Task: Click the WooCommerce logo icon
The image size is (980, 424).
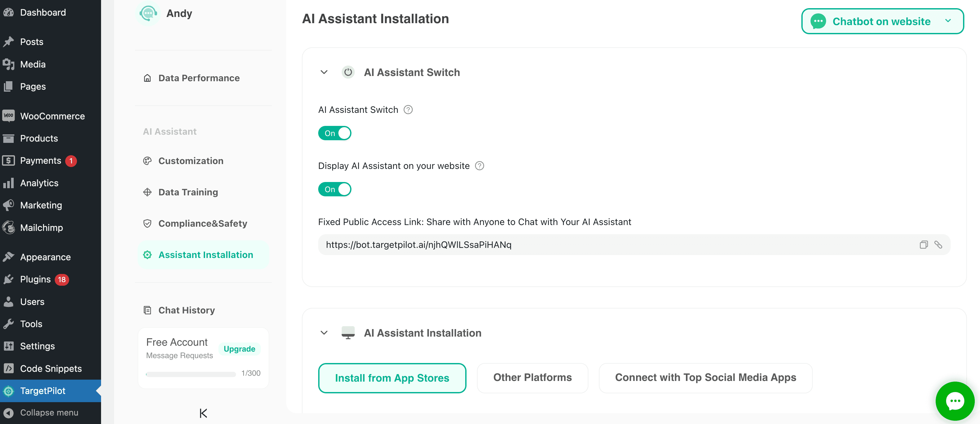Action: [8, 116]
